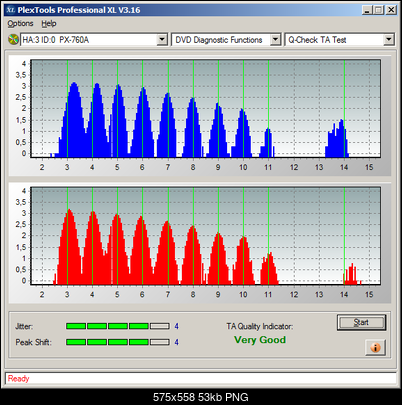402x405 pixels.
Task: Click the orange info icon button
Action: pos(375,348)
